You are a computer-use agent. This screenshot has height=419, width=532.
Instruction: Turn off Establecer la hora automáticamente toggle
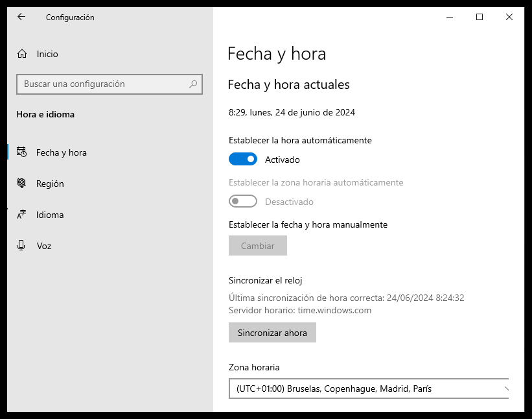(243, 159)
